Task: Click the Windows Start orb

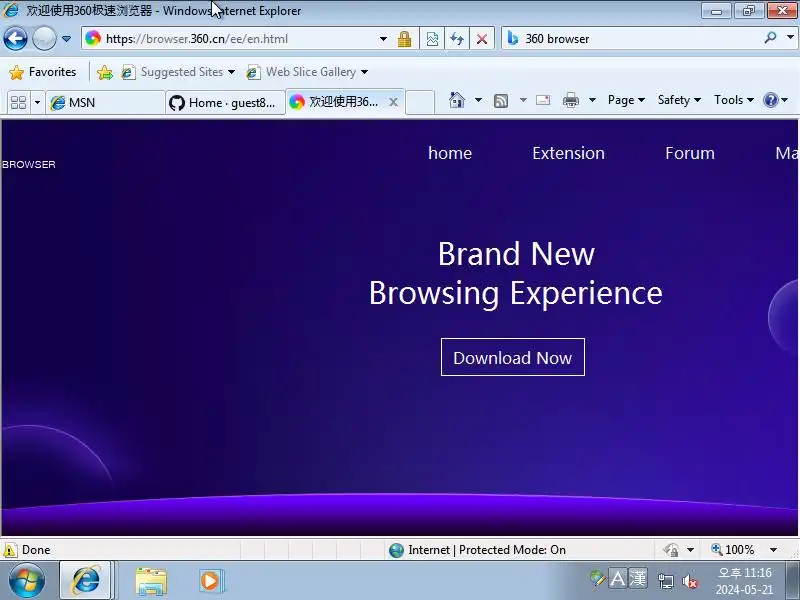Action: coord(27,581)
